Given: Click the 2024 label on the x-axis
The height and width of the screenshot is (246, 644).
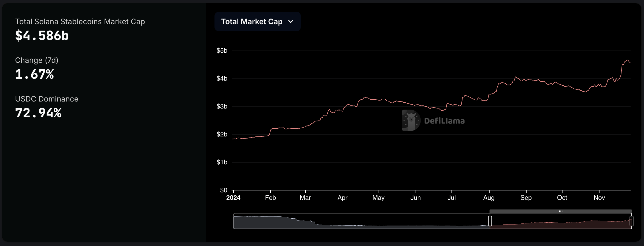Looking at the screenshot, I should coord(234,198).
